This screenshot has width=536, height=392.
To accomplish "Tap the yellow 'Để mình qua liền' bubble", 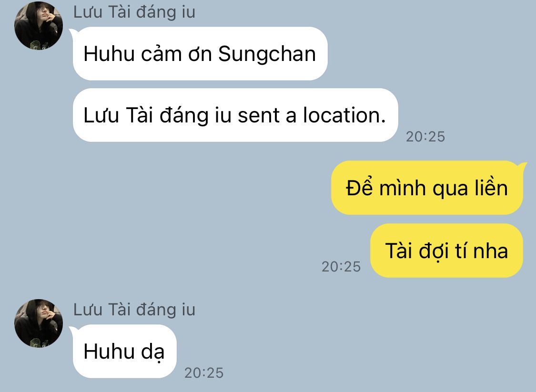I will point(427,188).
